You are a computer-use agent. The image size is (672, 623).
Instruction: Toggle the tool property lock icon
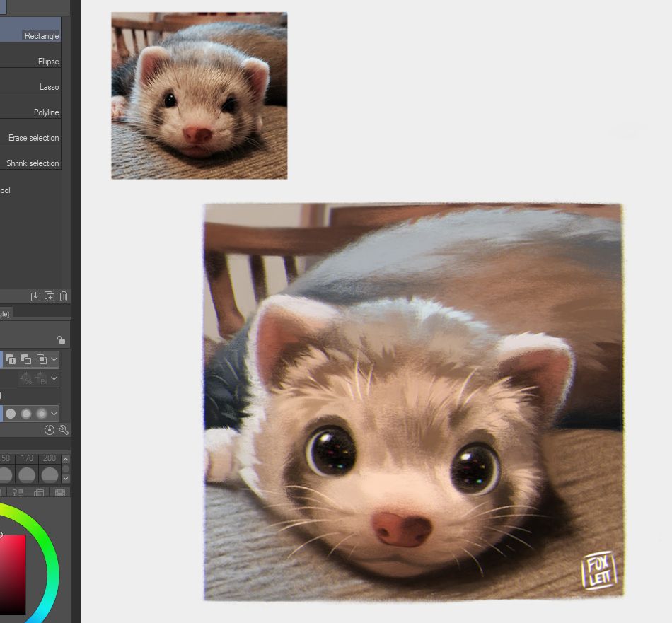tap(62, 340)
